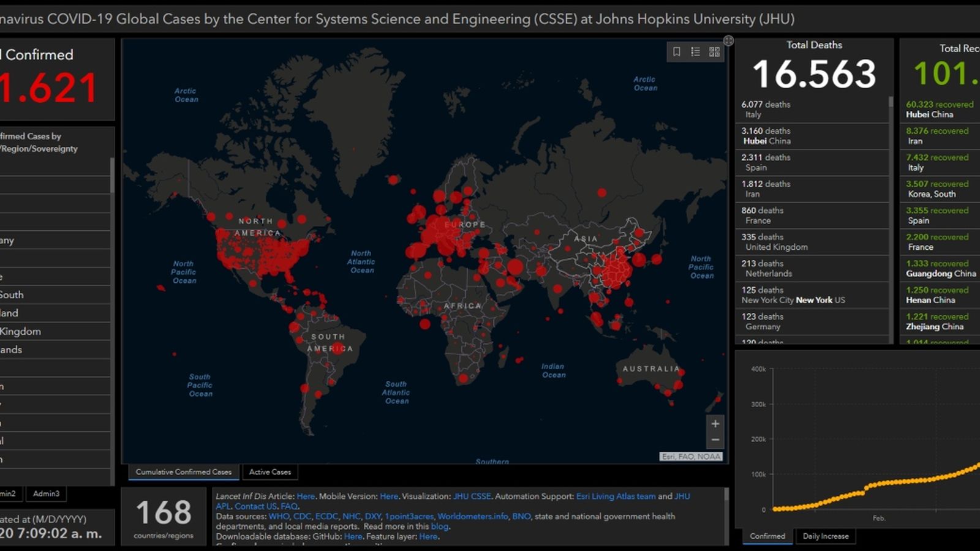Open the map bookmarks icon
Viewport: 980px width, 551px height.
677,52
